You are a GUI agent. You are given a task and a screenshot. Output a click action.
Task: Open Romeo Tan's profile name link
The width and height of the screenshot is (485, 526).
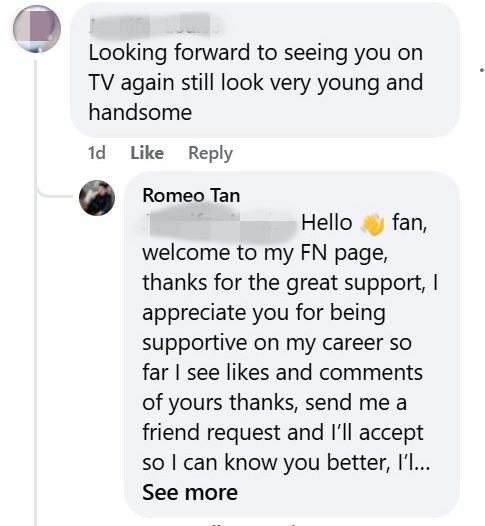pyautogui.click(x=191, y=195)
